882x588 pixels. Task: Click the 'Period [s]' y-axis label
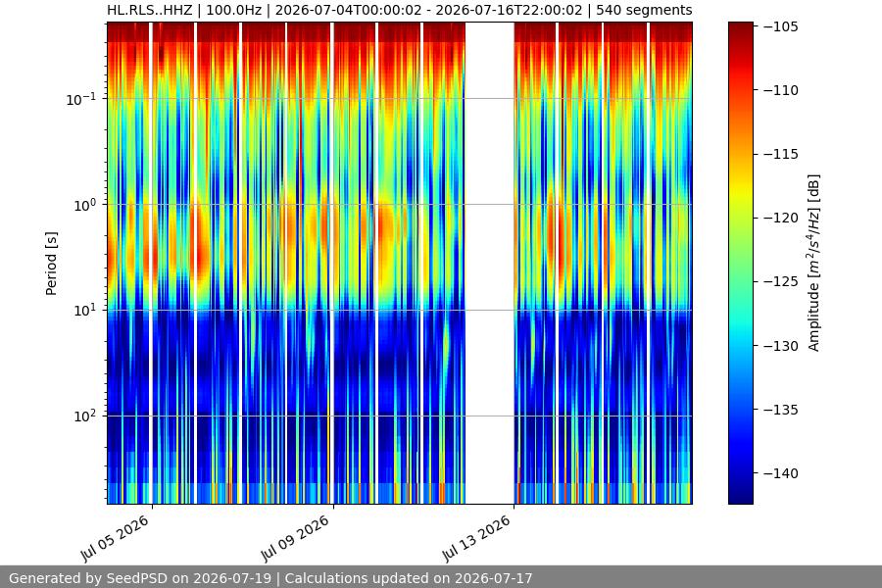(51, 264)
